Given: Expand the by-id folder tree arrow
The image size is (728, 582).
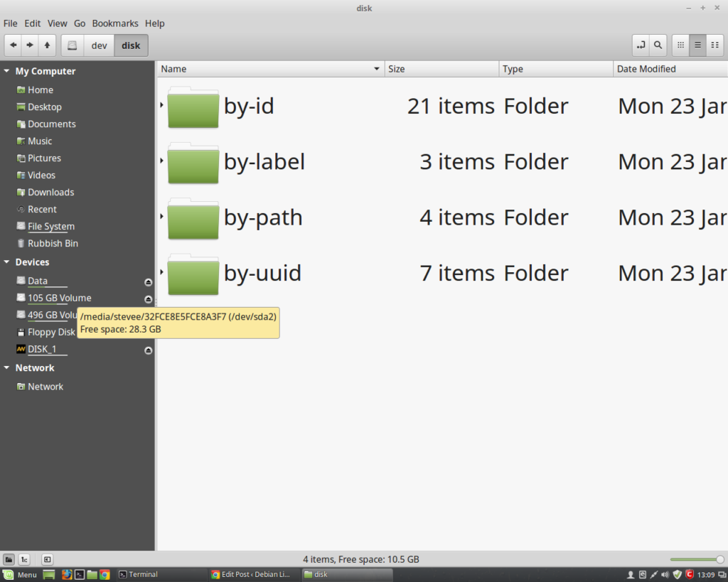Looking at the screenshot, I should 162,105.
